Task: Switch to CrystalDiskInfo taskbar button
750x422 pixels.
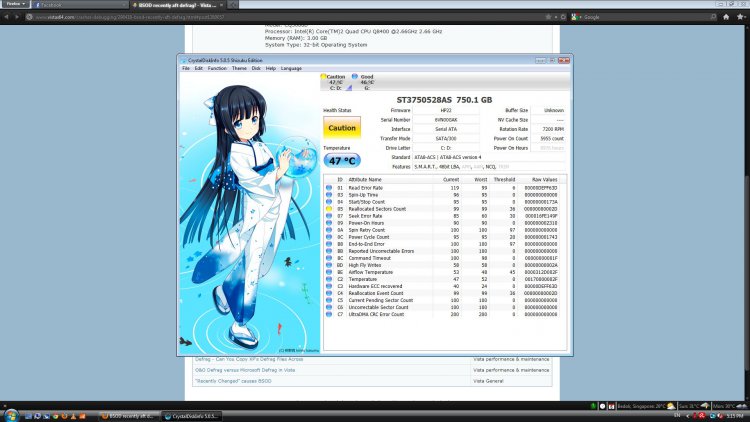Action: (191, 416)
